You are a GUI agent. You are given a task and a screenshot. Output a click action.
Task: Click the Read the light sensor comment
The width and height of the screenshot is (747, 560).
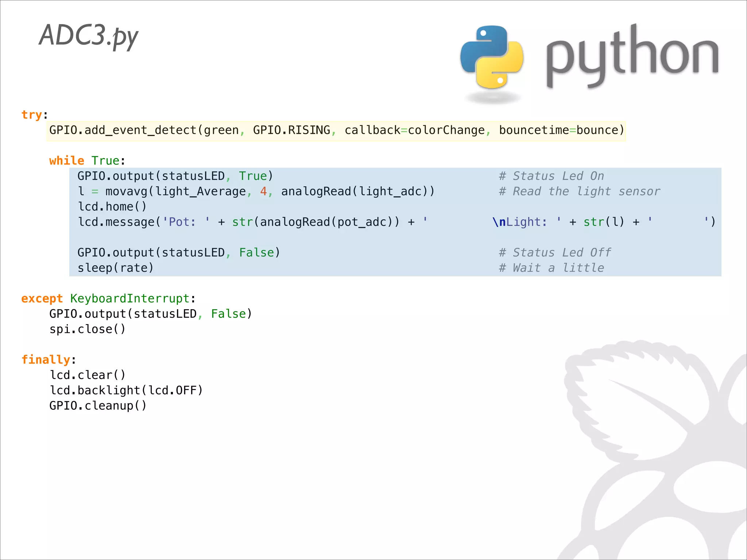pos(579,192)
